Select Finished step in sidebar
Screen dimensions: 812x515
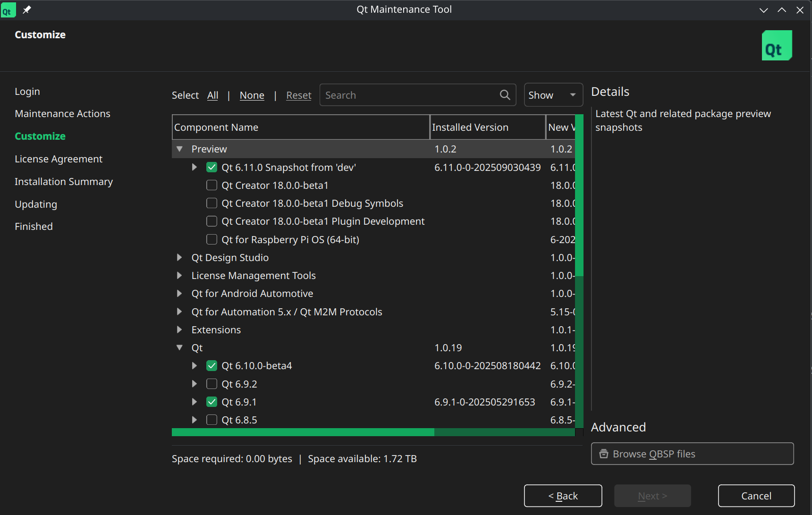pyautogui.click(x=34, y=226)
